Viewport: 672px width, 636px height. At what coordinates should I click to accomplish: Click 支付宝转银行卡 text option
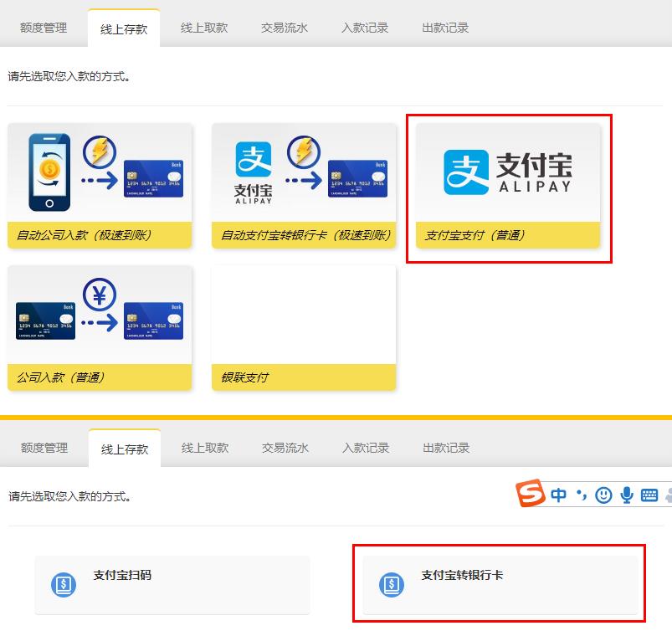tap(462, 576)
